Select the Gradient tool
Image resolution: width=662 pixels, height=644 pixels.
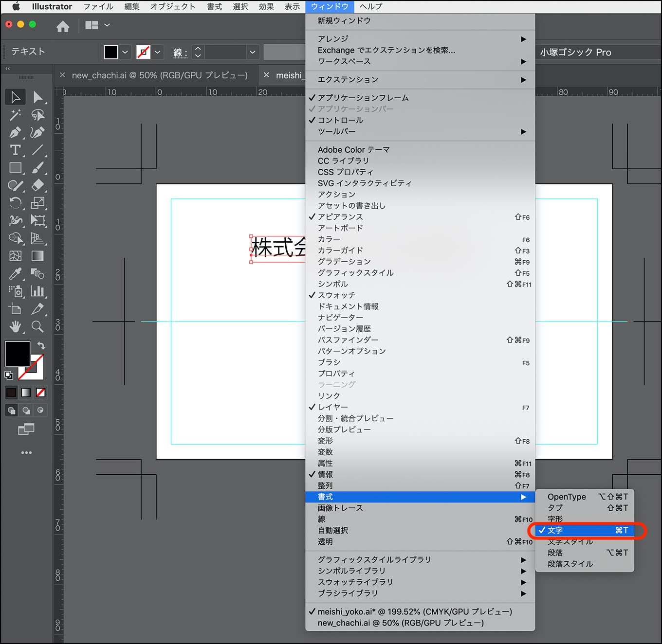(38, 256)
